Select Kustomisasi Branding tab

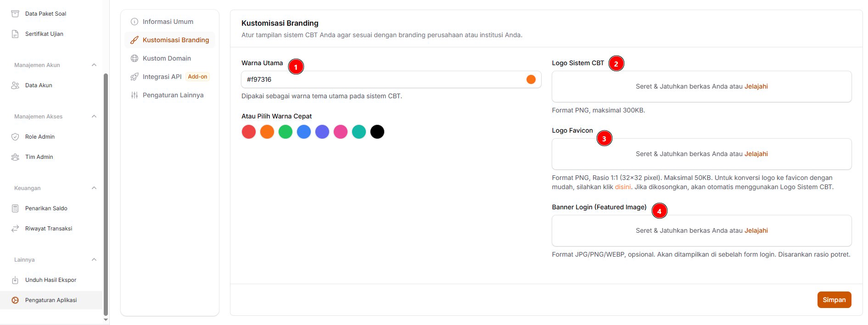coord(169,40)
